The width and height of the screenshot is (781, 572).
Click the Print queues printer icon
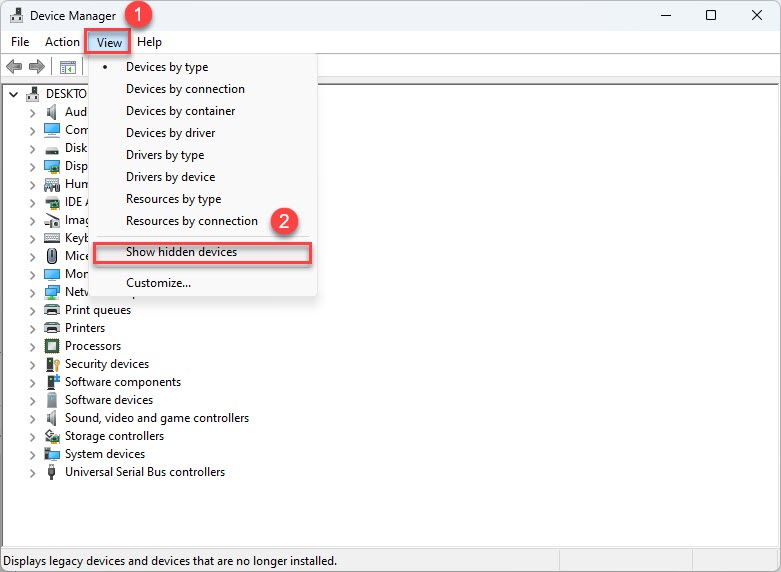[x=53, y=310]
